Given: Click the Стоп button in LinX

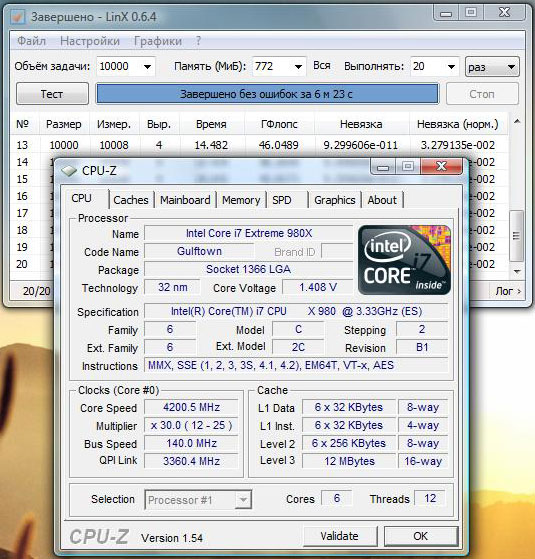Looking at the screenshot, I should click(x=482, y=94).
